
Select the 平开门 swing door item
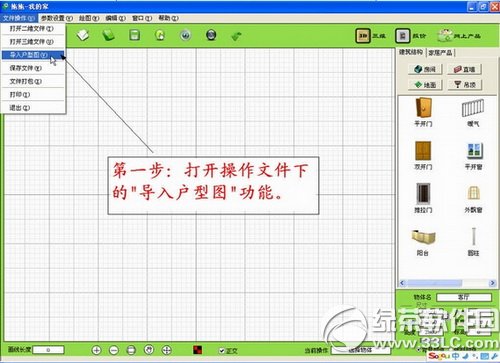pyautogui.click(x=423, y=112)
